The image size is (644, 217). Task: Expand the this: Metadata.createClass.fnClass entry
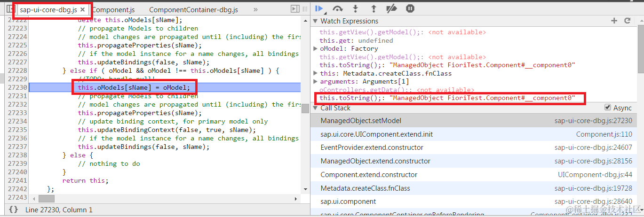click(x=316, y=74)
